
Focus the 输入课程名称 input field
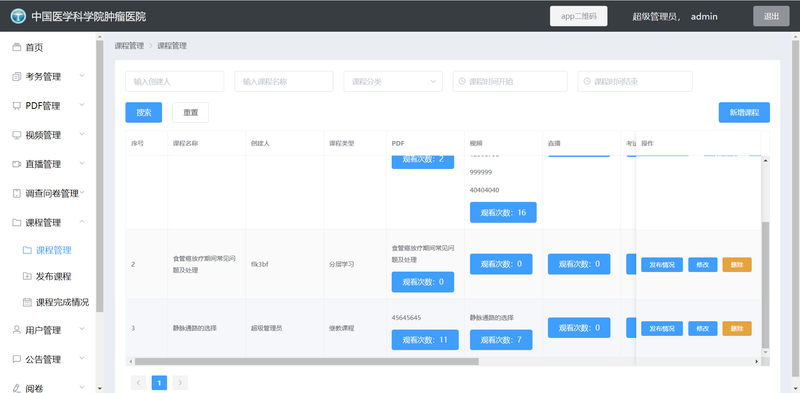[284, 82]
